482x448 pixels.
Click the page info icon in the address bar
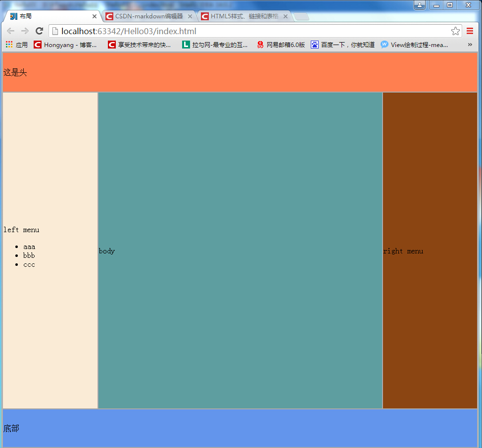pyautogui.click(x=55, y=31)
